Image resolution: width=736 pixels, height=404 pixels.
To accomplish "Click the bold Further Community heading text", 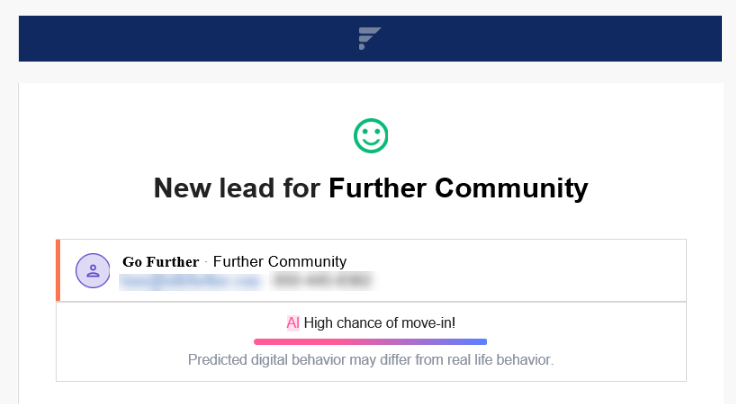I will click(458, 188).
